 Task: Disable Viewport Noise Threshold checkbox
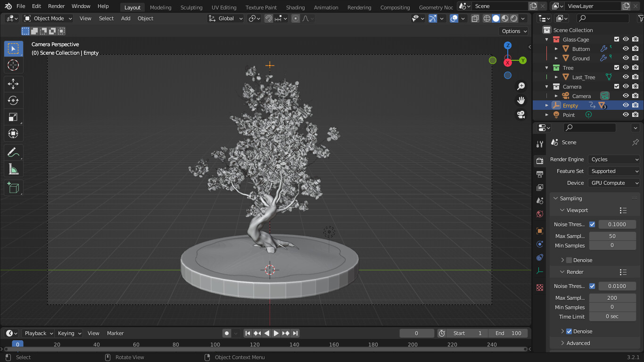592,224
